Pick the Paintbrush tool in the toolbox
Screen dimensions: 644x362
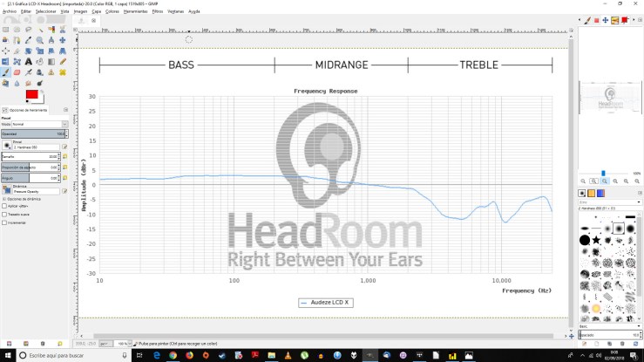point(6,72)
